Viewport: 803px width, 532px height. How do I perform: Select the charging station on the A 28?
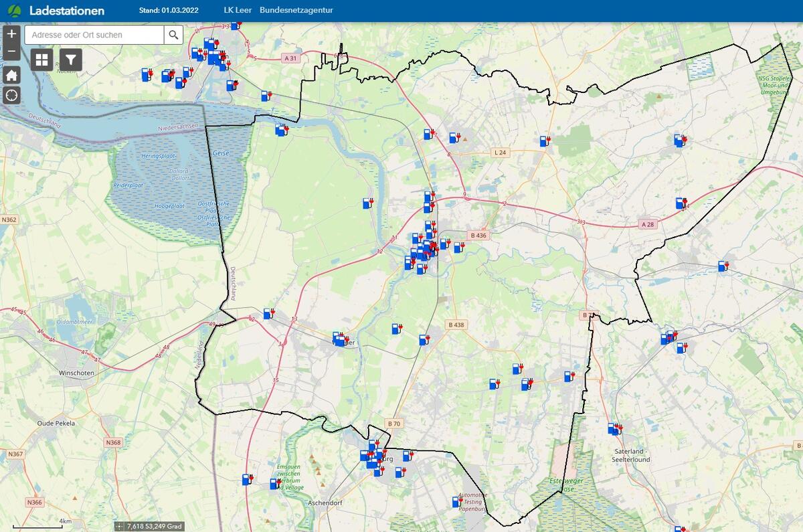681,203
